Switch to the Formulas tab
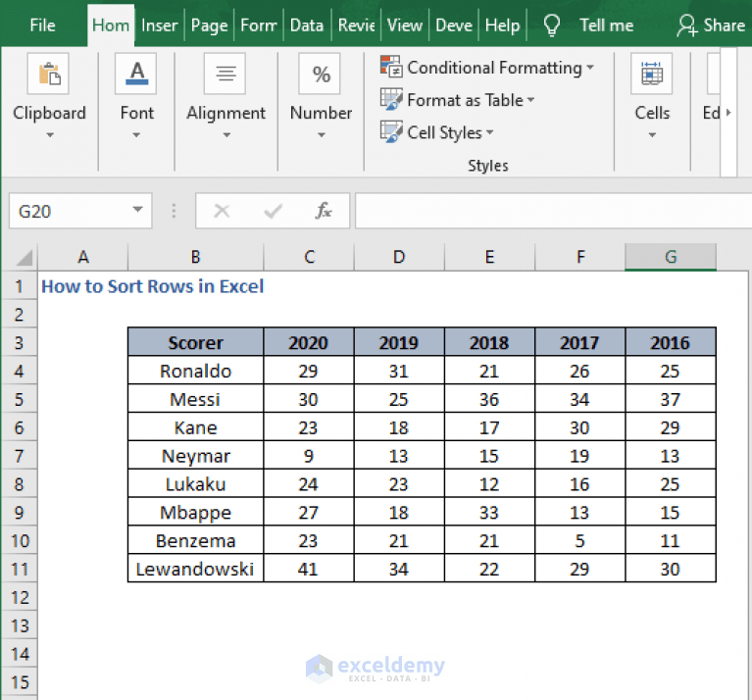Image resolution: width=752 pixels, height=700 pixels. [259, 25]
